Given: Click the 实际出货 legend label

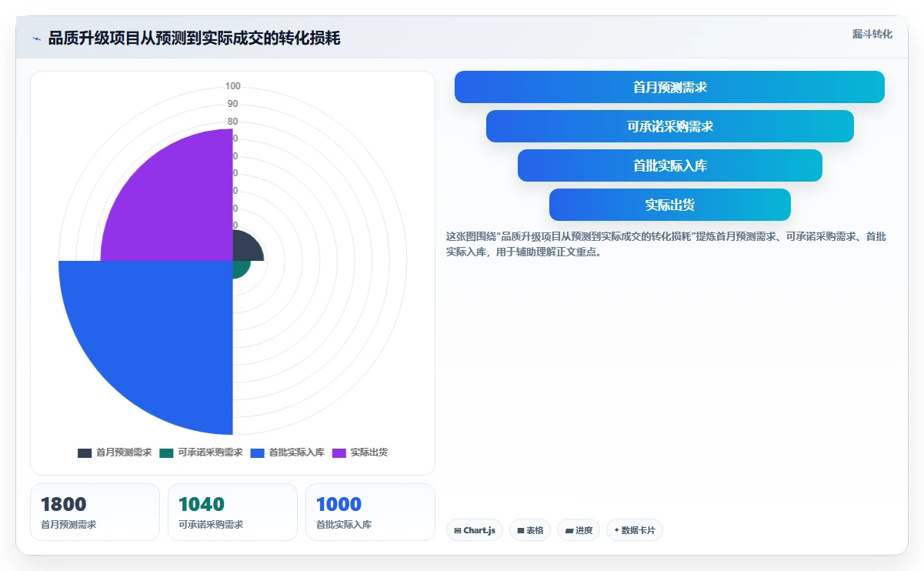Looking at the screenshot, I should 369,452.
